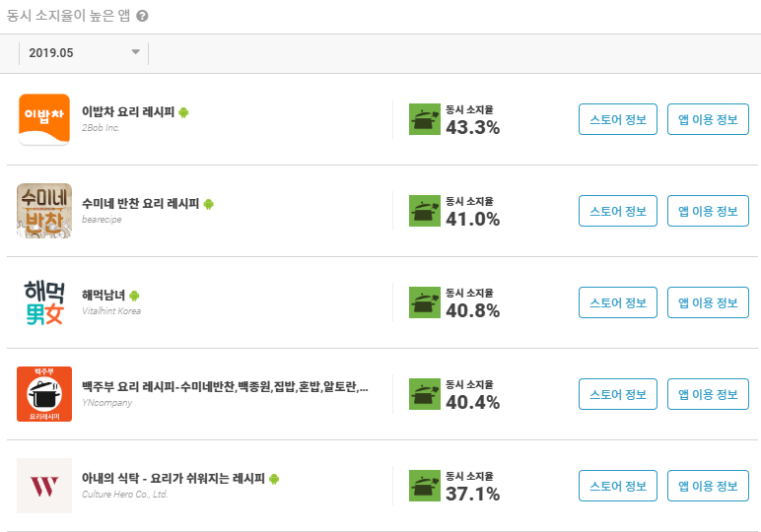Image resolution: width=761 pixels, height=532 pixels.
Task: Open 스토어 정보 for 수미네 반찬
Action: click(x=618, y=211)
